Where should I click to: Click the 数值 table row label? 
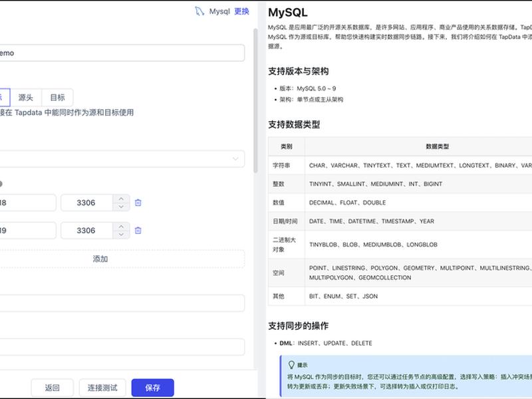point(278,203)
